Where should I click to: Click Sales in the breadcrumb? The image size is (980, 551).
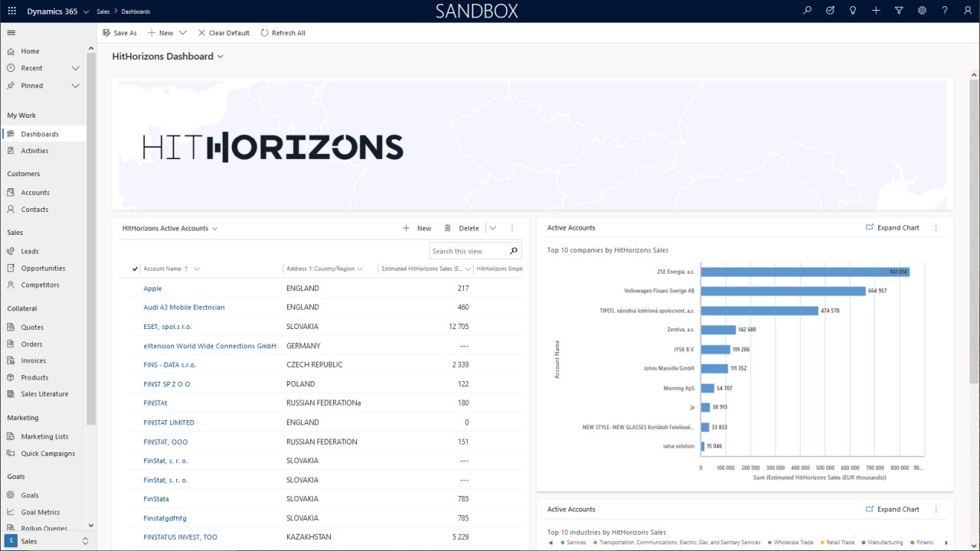(103, 11)
